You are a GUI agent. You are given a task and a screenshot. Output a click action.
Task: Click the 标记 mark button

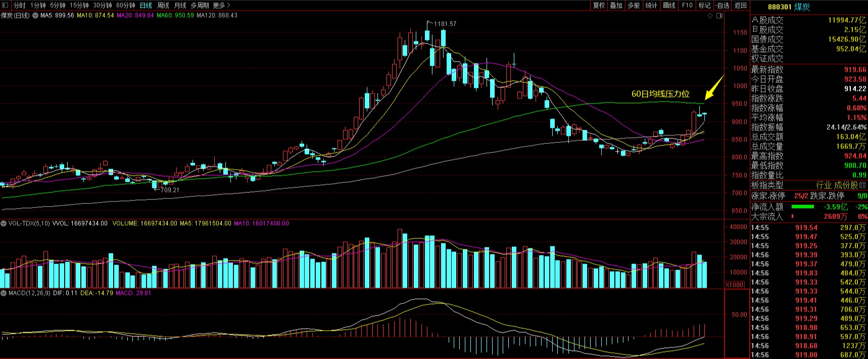pyautogui.click(x=704, y=6)
